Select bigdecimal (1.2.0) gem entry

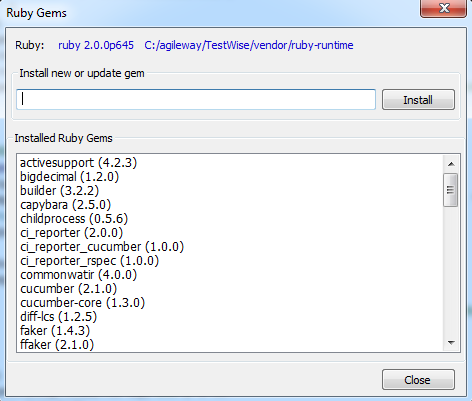69,177
